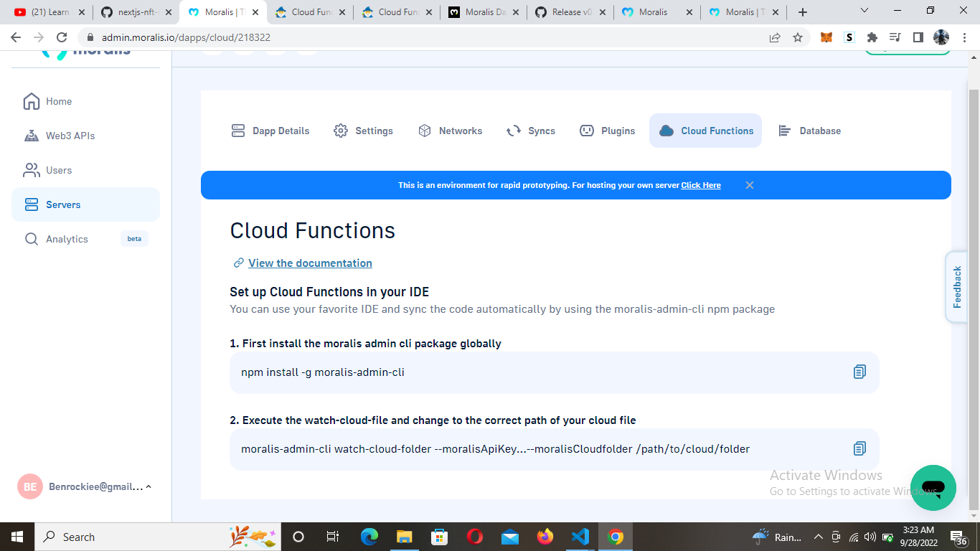Open the Database tab
The height and width of the screenshot is (551, 980).
810,131
